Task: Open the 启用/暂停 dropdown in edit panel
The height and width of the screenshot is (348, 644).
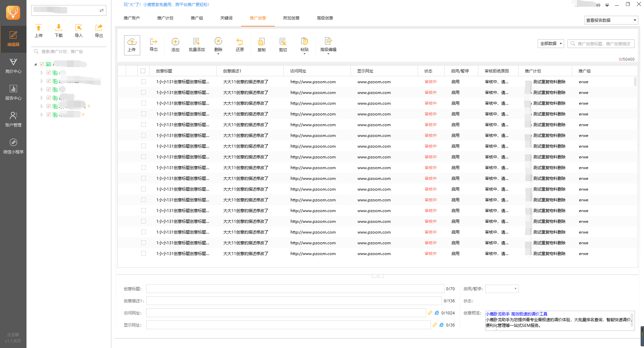Action: coord(502,289)
